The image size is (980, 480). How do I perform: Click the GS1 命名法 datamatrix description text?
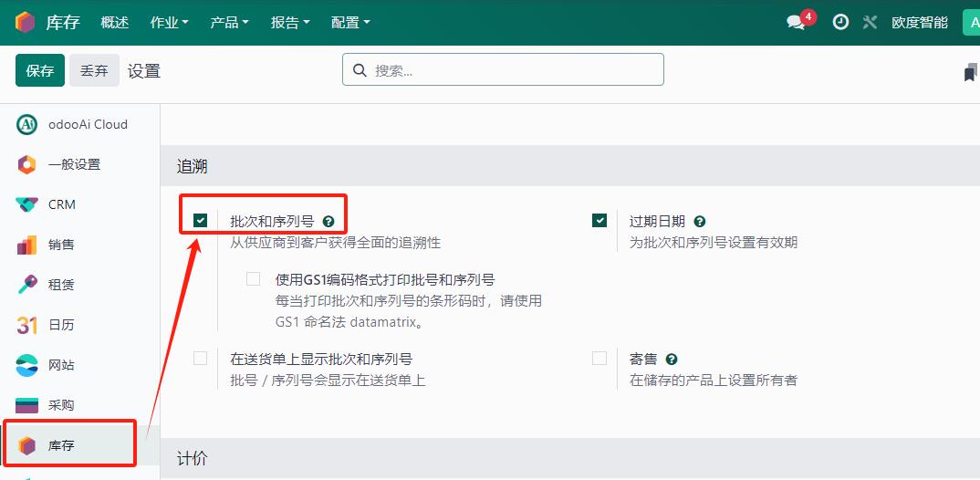tap(352, 323)
